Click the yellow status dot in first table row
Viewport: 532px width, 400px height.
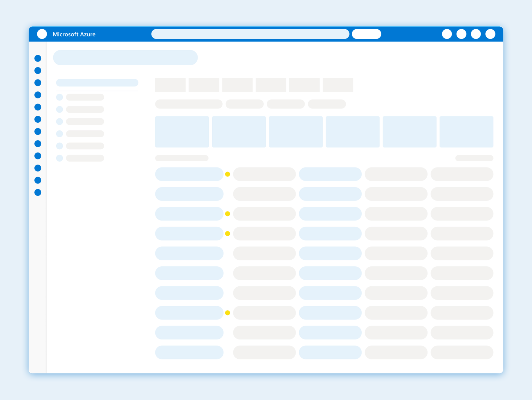[x=227, y=174]
